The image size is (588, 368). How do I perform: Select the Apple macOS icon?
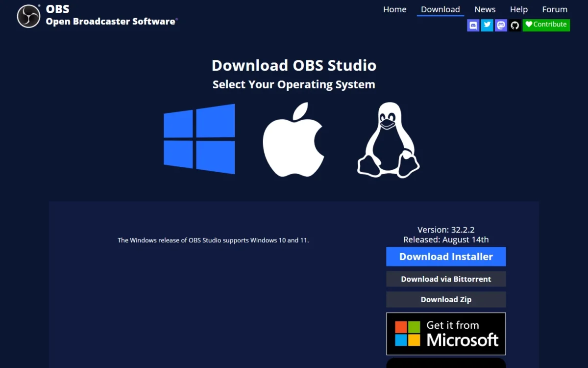pyautogui.click(x=294, y=139)
